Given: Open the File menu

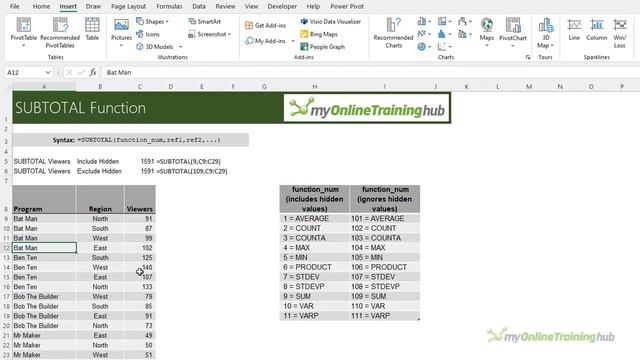Looking at the screenshot, I should 15,7.
